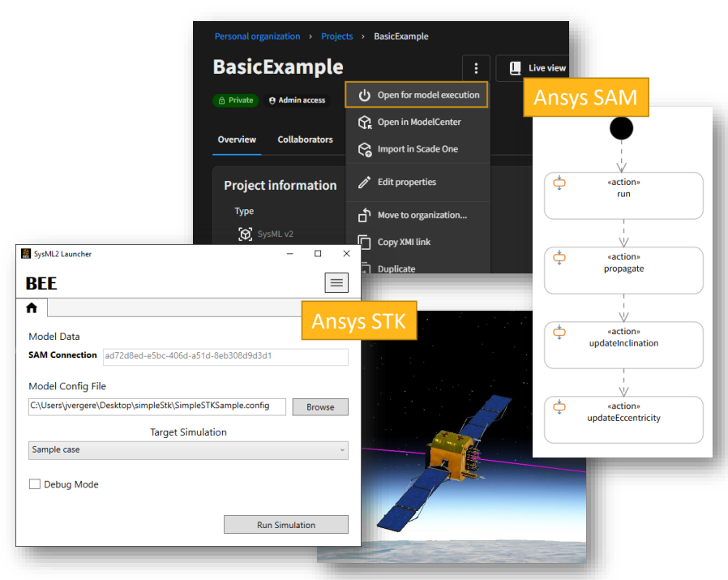
Task: Select the updateEccentricity action node
Action: click(623, 419)
